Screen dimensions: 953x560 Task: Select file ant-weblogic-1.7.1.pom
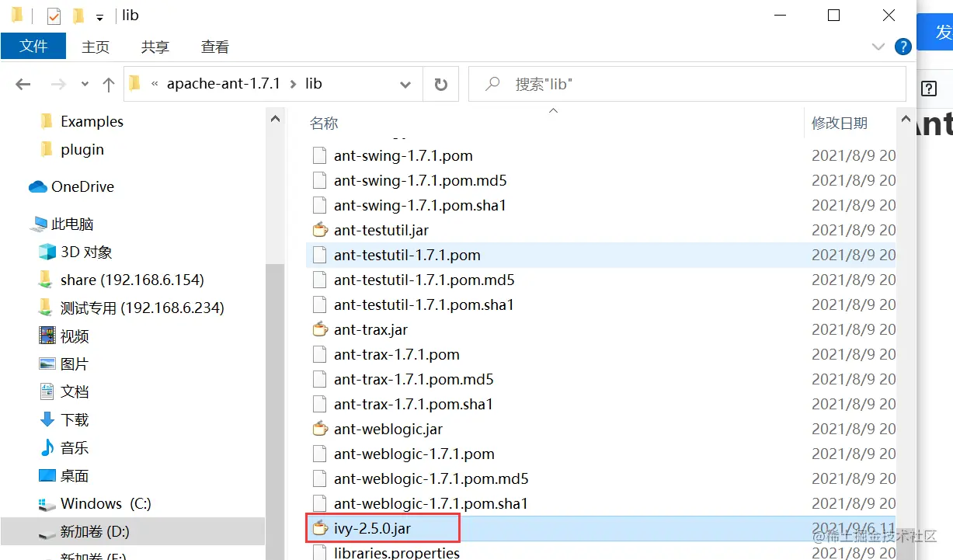tap(414, 454)
